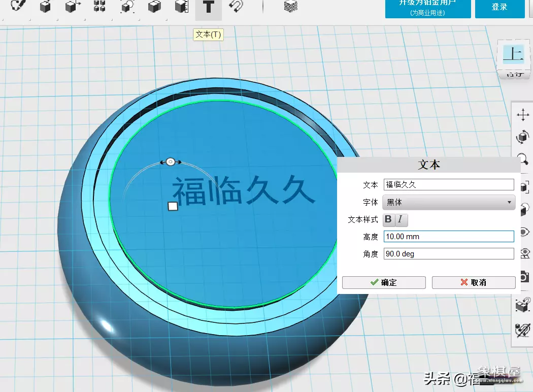Screen dimensions: 533x392
Task: Toggle bold text style
Action: click(388, 219)
